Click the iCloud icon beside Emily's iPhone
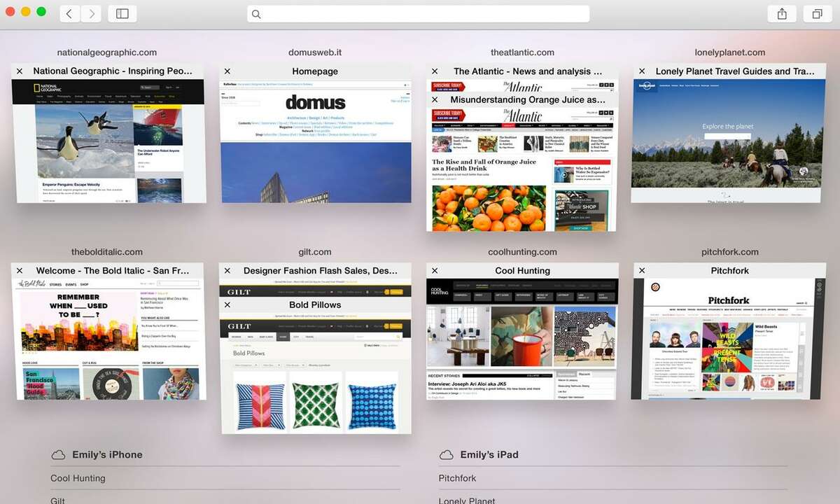 [58, 455]
